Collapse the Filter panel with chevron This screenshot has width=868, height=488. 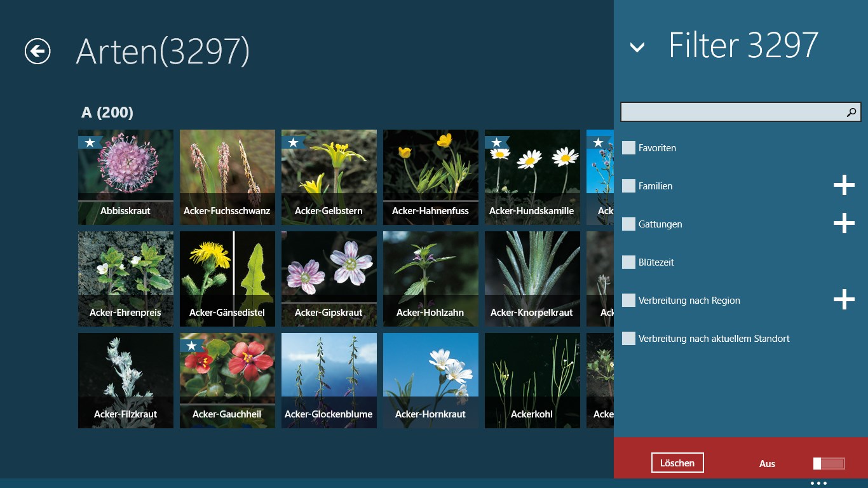[x=637, y=47]
